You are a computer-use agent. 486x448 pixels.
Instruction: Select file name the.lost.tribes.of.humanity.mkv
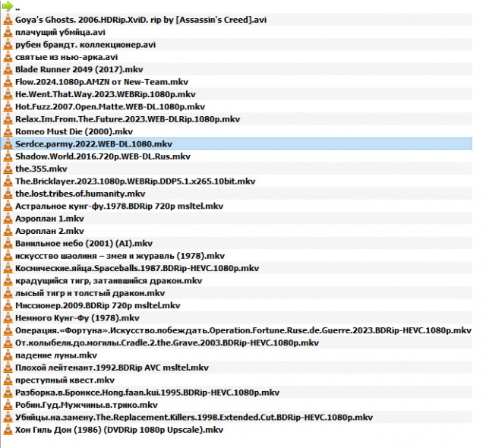[80, 194]
